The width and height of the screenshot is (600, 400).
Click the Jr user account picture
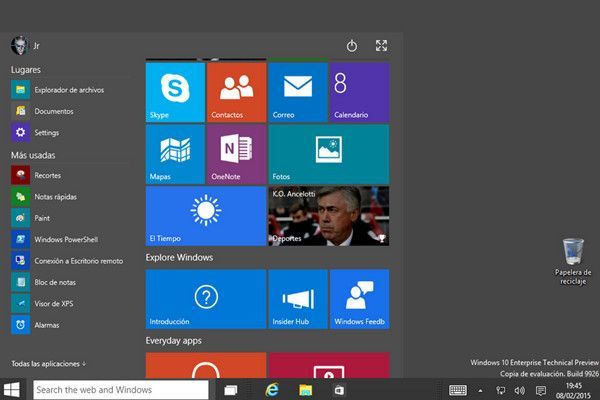point(19,46)
